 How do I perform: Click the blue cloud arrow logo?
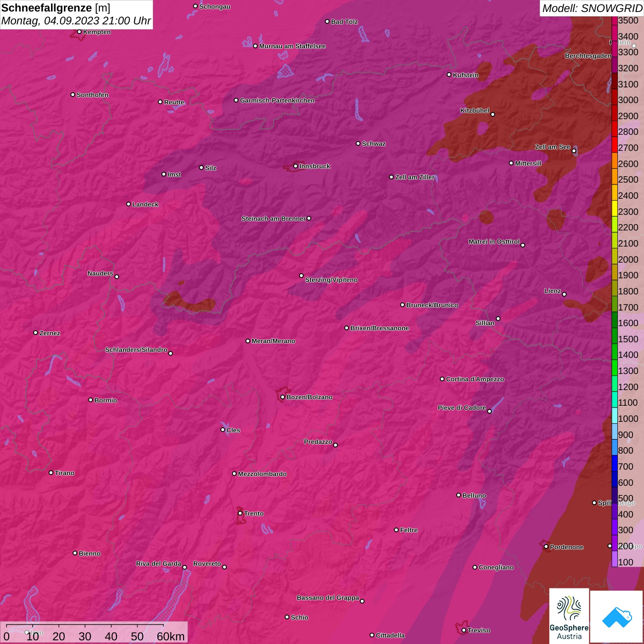pos(617,617)
